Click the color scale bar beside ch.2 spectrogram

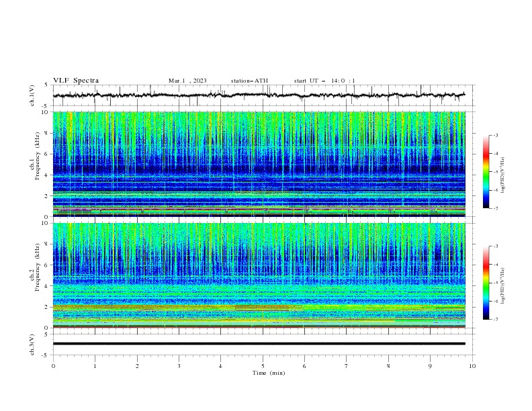point(486,283)
